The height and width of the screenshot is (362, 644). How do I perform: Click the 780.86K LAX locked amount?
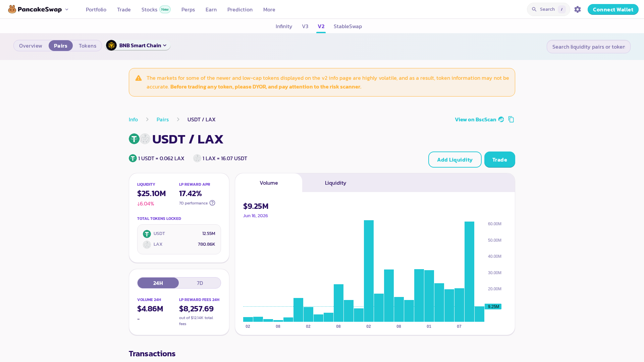click(207, 244)
